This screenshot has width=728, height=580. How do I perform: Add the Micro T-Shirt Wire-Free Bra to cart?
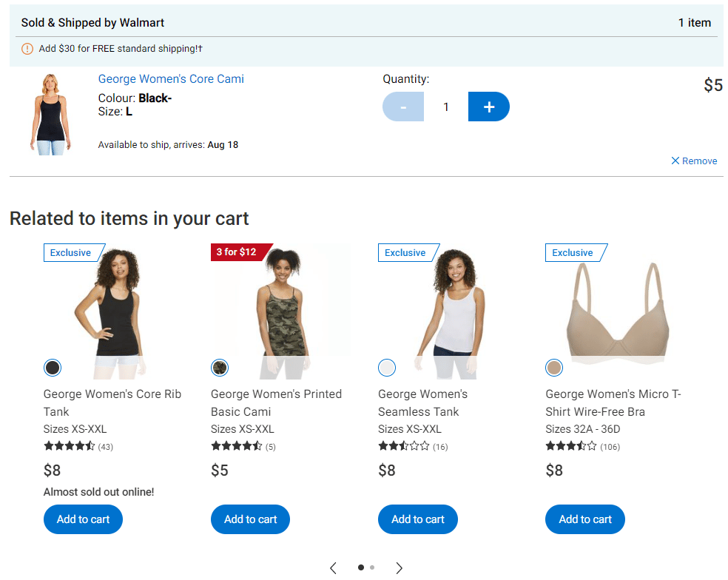[x=584, y=519]
